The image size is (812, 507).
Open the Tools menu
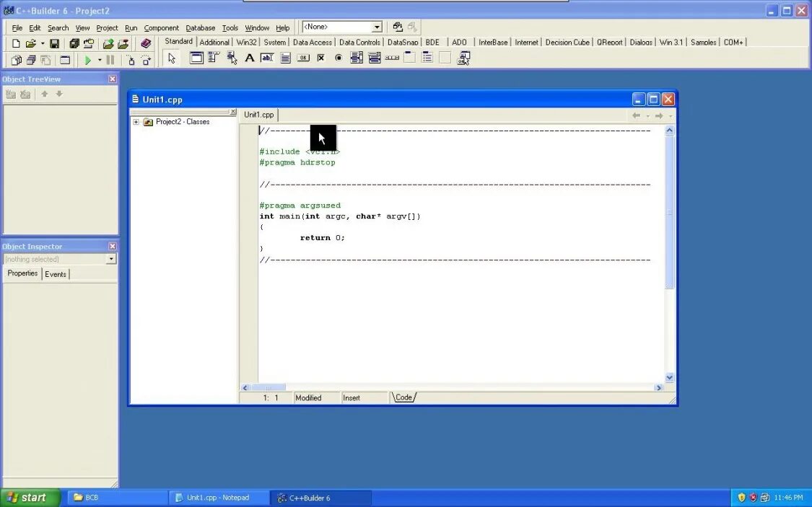pyautogui.click(x=230, y=28)
